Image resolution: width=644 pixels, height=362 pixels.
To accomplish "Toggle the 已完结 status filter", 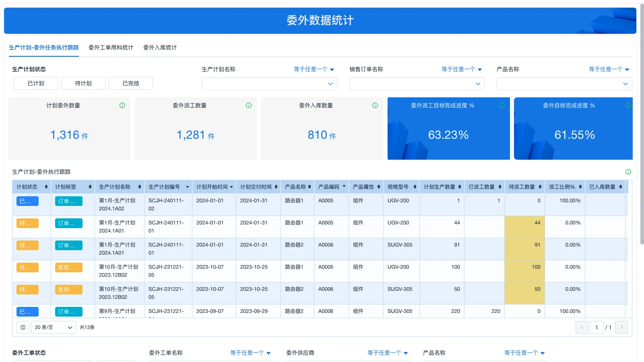I will point(130,83).
